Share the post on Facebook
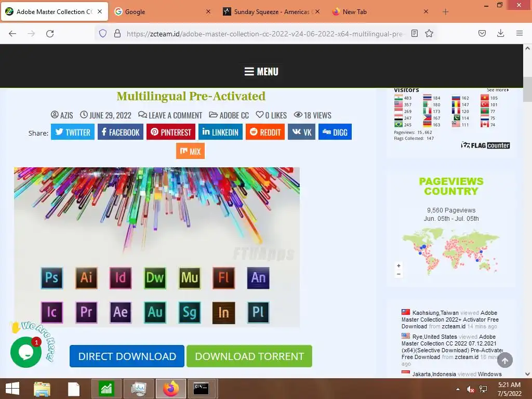 coord(121,132)
